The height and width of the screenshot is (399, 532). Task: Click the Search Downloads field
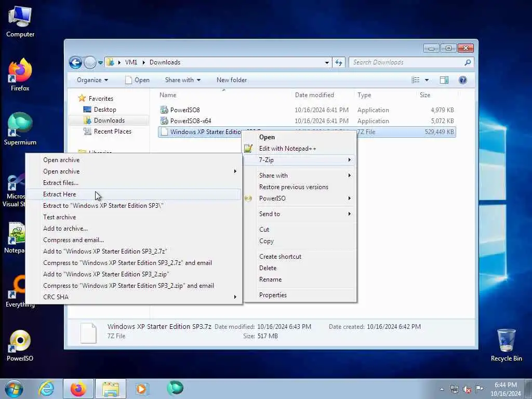(x=406, y=62)
